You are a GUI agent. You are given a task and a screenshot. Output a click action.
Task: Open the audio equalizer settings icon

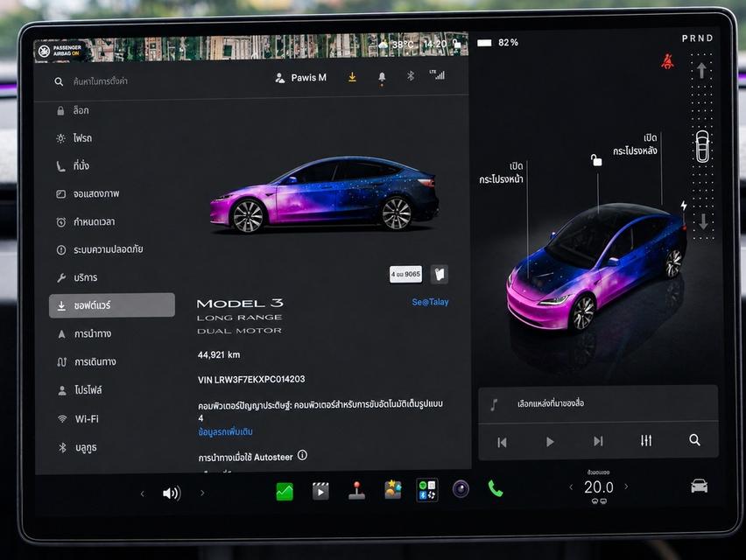[645, 441]
